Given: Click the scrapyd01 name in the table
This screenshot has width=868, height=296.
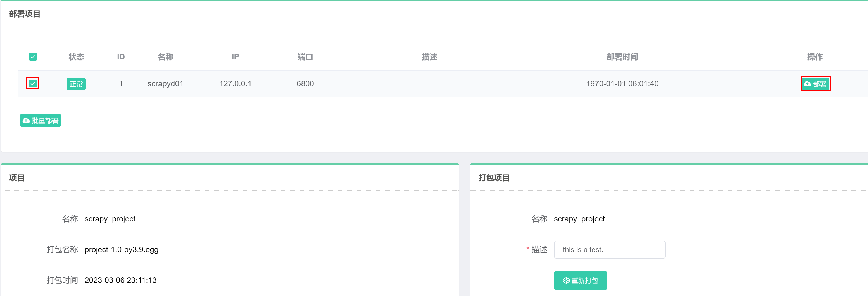Looking at the screenshot, I should [x=165, y=84].
